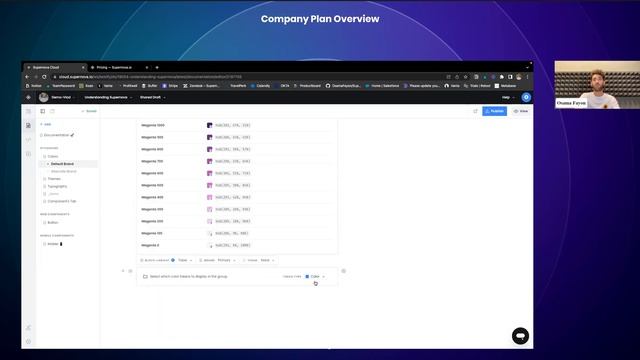
Task: Click the color token group placeholder block
Action: [x=237, y=276]
